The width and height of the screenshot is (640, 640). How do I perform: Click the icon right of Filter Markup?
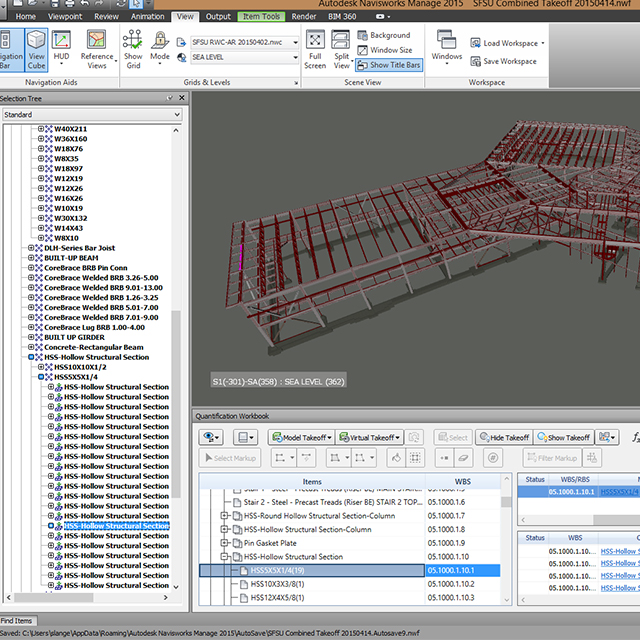pos(592,458)
